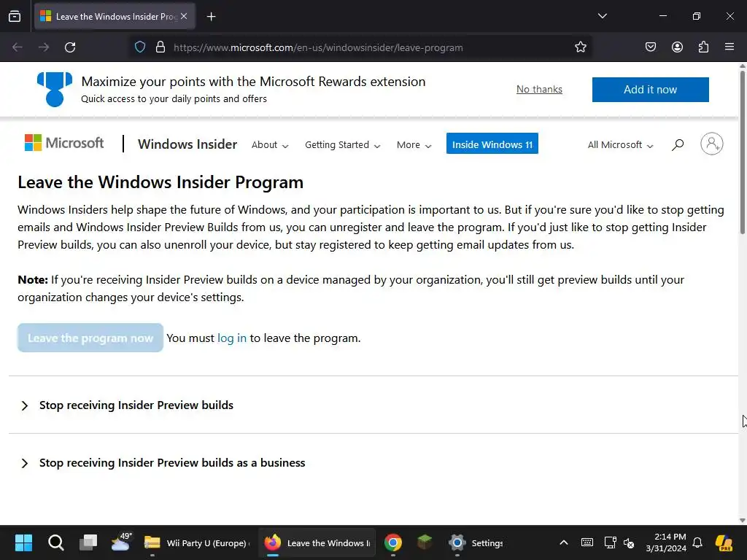Screen dimensions: 747x560
Task: Open Firefox account icon
Action: 677,47
